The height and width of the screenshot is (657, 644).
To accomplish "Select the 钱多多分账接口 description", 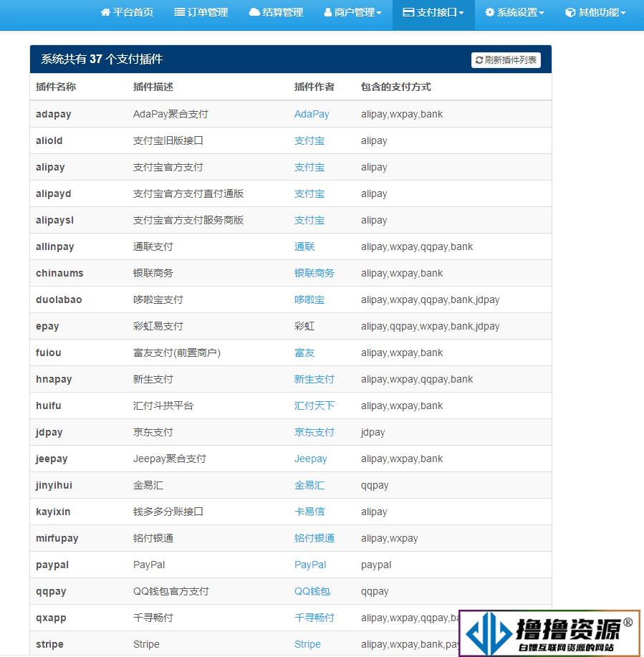I will (168, 512).
